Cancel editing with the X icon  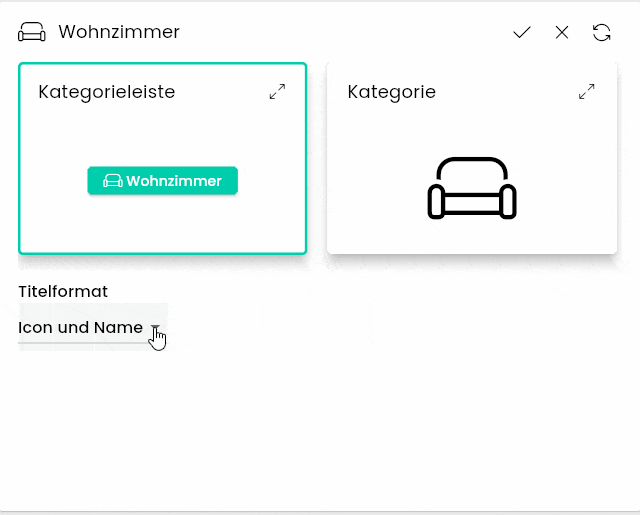coord(562,32)
